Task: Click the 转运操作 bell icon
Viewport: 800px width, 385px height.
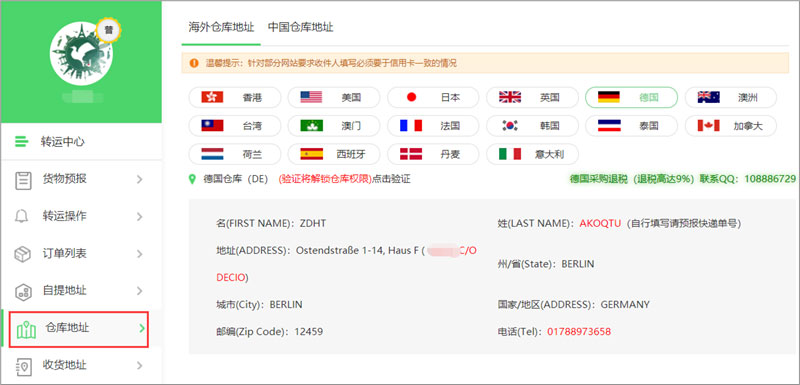Action: point(21,216)
